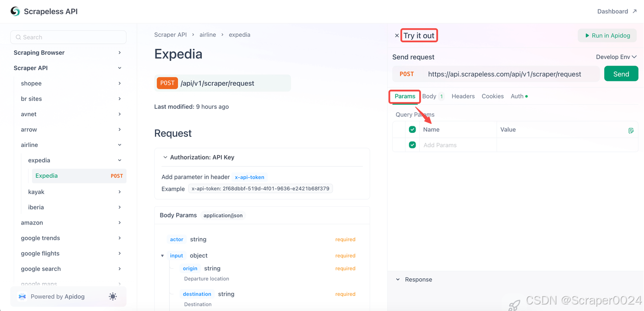Viewport: 644px width, 311px height.
Task: Click Last modified timestamp text
Action: click(x=191, y=107)
